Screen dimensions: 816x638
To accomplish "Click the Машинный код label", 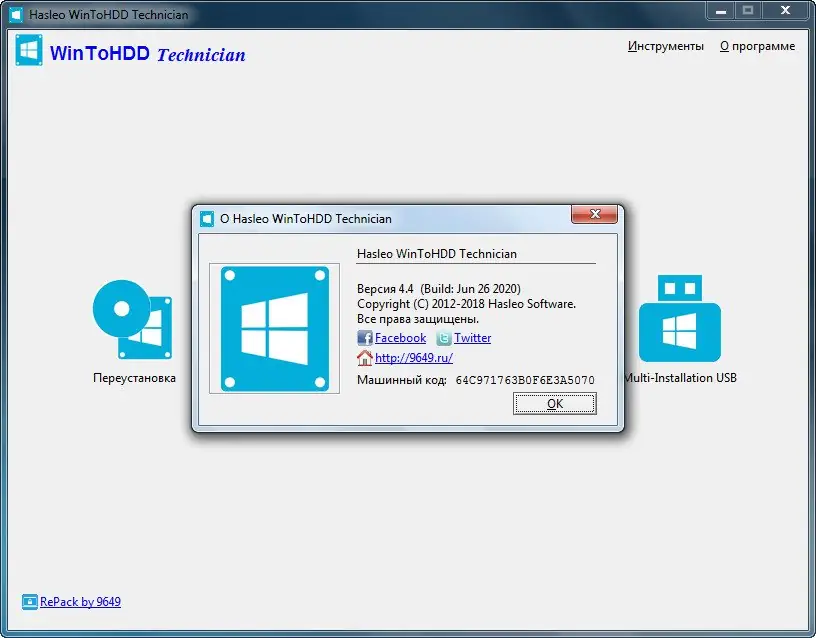I will pyautogui.click(x=402, y=380).
